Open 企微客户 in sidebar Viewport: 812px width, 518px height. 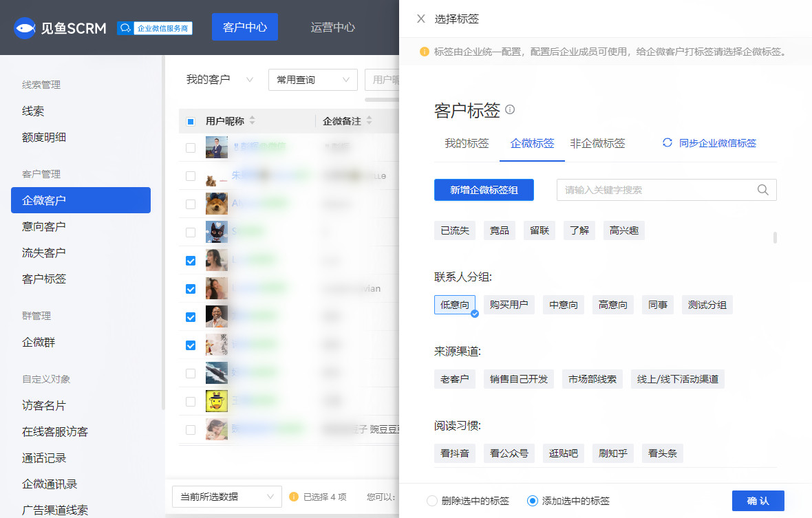click(x=81, y=200)
